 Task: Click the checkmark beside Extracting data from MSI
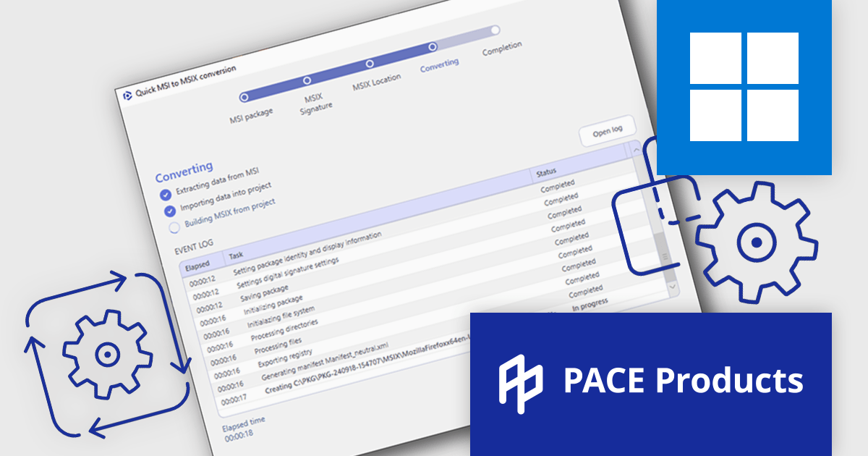click(x=166, y=195)
